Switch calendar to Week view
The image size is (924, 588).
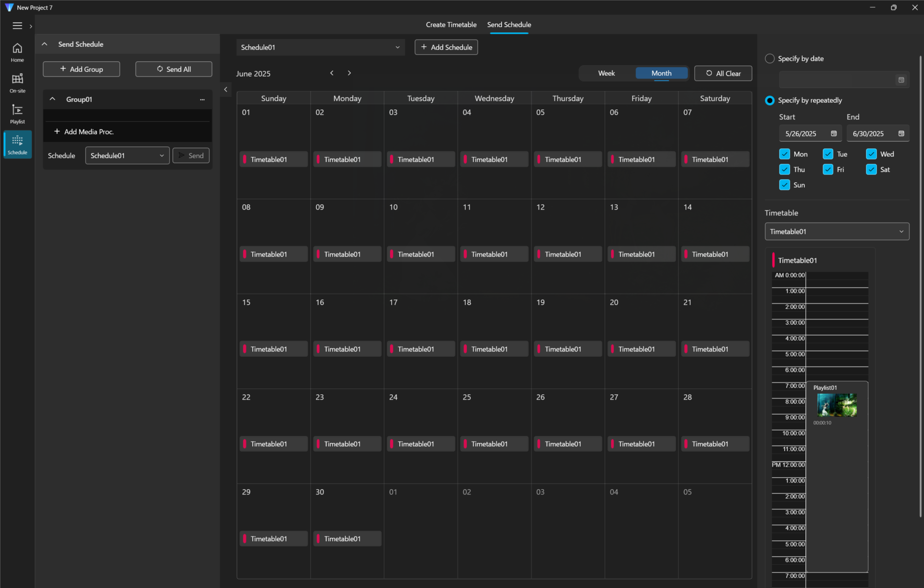pos(606,73)
